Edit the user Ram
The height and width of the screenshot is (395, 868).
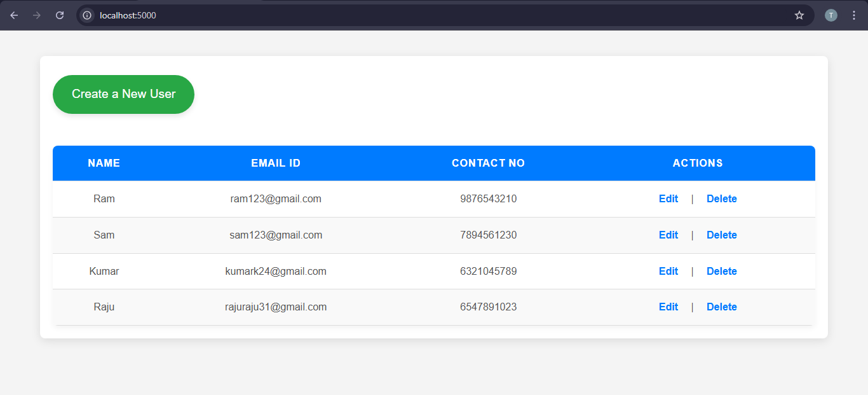pos(668,199)
